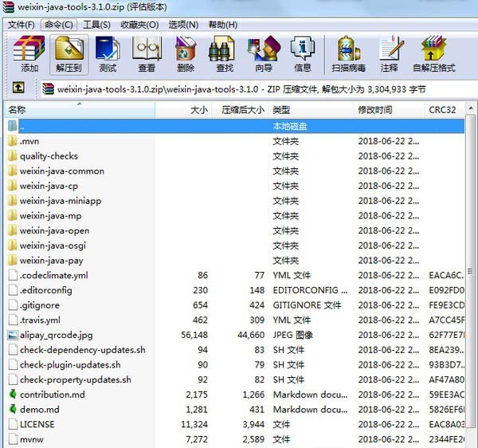The height and width of the screenshot is (448, 478).
Task: Sort by 修改时间 column header
Action: point(389,110)
